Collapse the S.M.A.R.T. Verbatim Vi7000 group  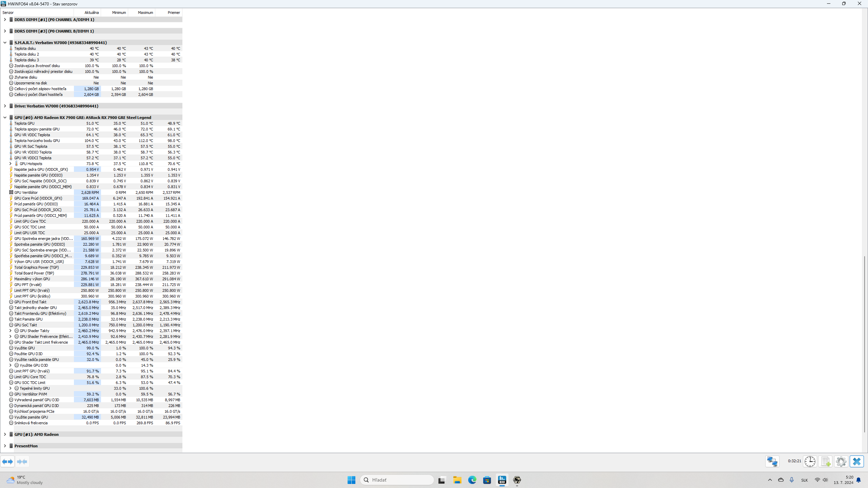[5, 43]
